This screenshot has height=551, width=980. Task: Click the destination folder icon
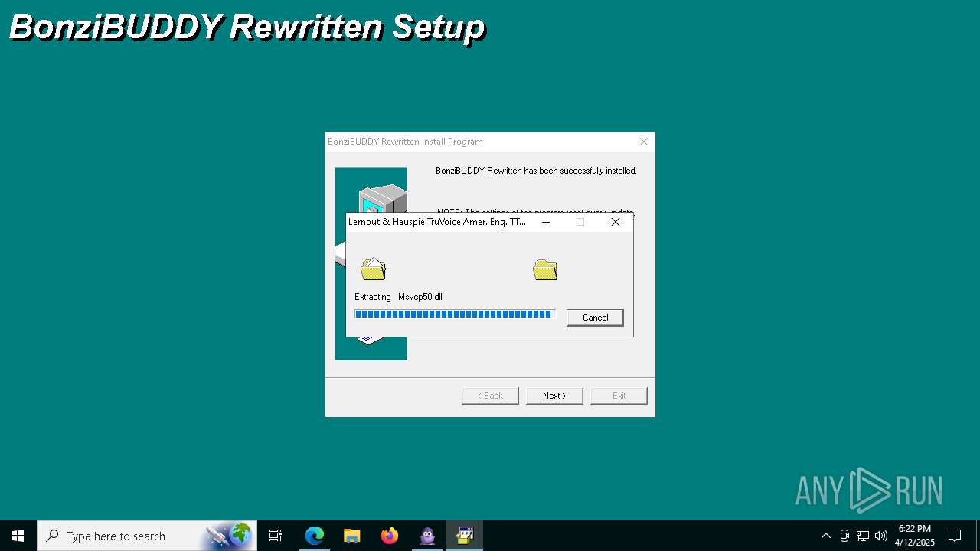click(x=545, y=269)
